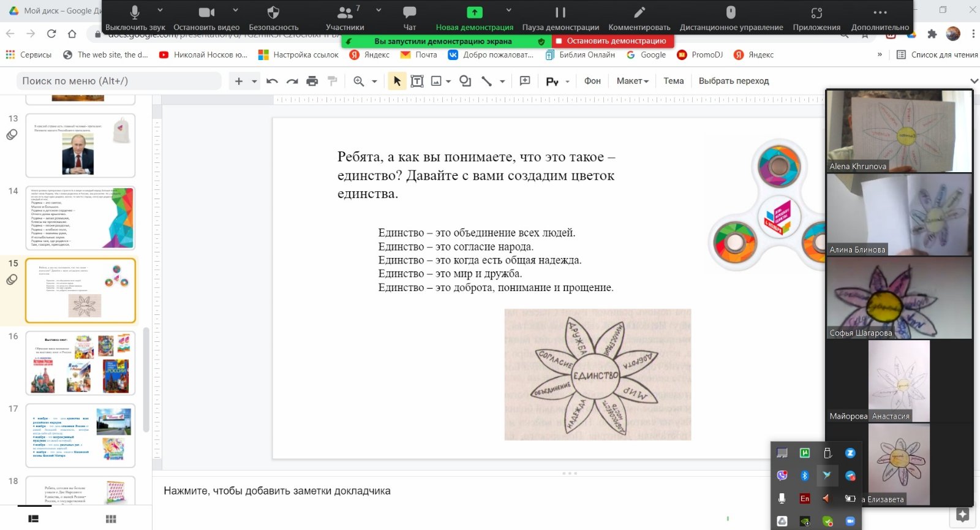980x530 pixels.
Task: Switch to grid view icon
Action: [x=111, y=519]
